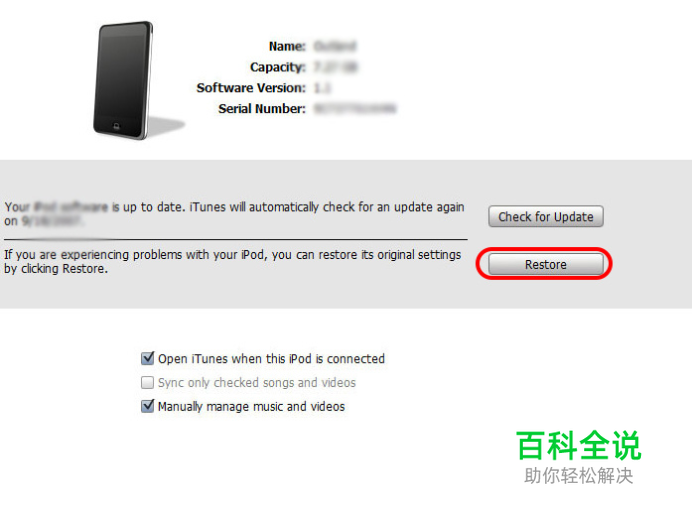Screen dimensions: 692x520
Task: Select the blurred Capacity value
Action: point(335,67)
